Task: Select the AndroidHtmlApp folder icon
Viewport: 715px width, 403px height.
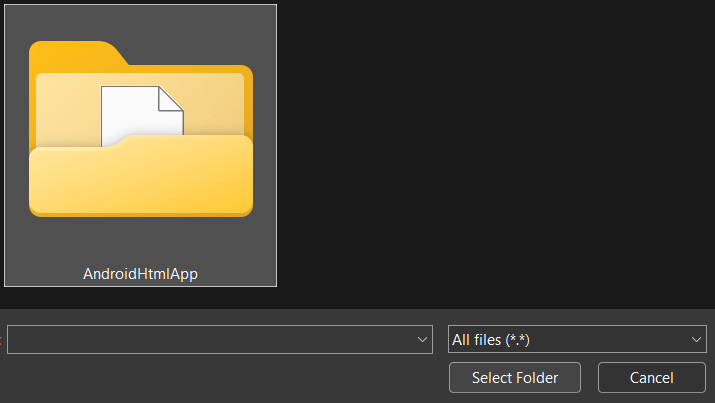Action: (x=140, y=130)
